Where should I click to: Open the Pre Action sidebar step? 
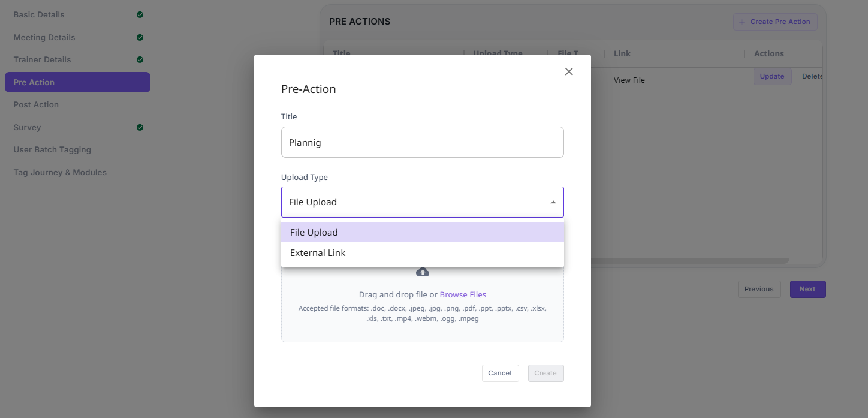pyautogui.click(x=77, y=82)
